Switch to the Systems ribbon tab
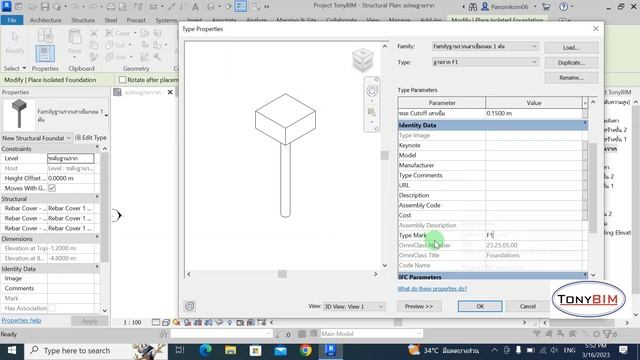The height and width of the screenshot is (360, 640). (x=166, y=20)
